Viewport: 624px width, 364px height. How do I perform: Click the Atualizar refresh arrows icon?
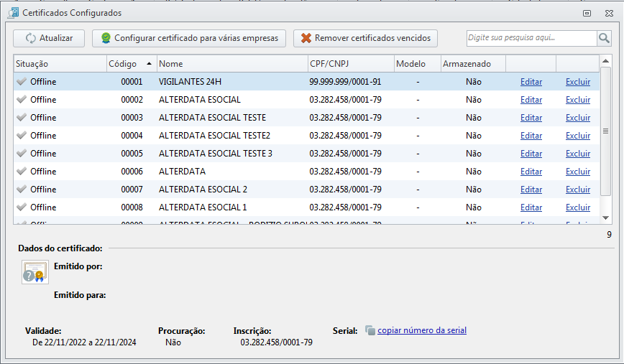point(31,38)
